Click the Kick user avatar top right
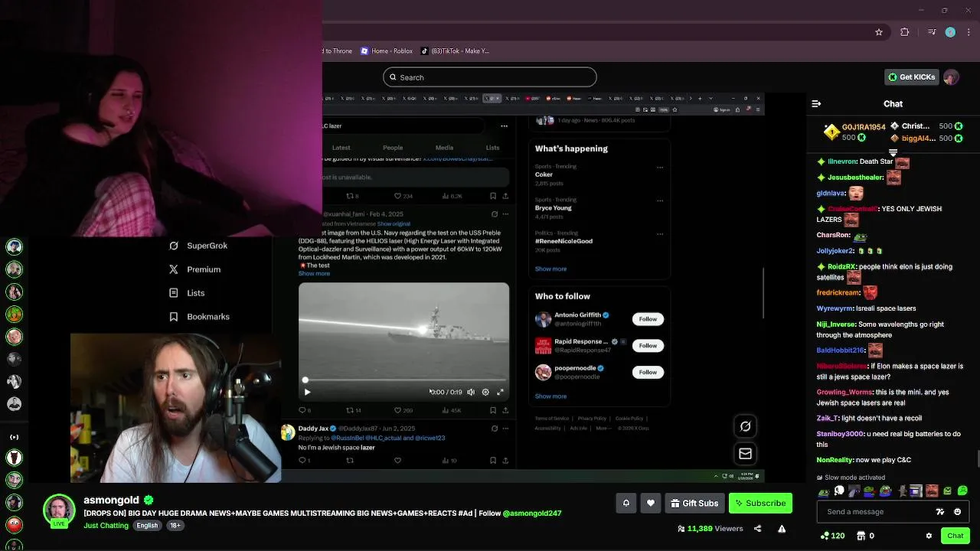The image size is (980, 551). [x=951, y=77]
